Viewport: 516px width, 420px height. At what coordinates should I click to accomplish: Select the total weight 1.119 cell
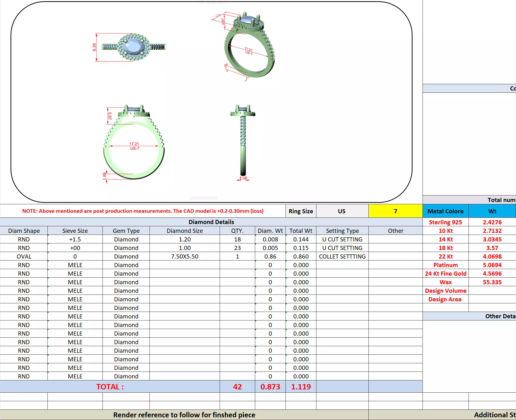301,386
